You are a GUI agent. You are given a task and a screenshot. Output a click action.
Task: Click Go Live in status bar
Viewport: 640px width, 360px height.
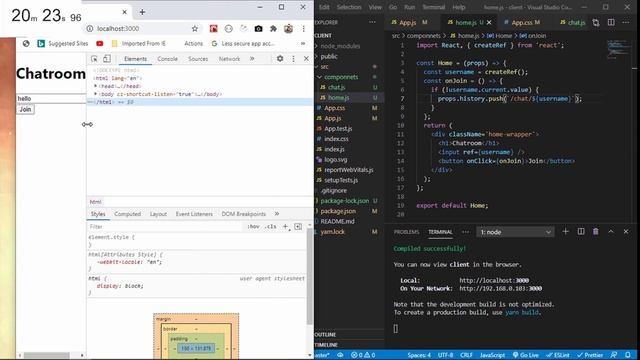[526, 355]
